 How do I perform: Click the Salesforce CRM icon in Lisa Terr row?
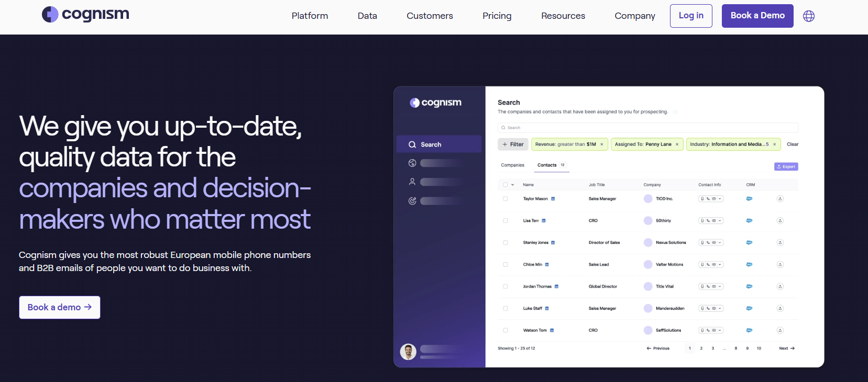(x=749, y=221)
